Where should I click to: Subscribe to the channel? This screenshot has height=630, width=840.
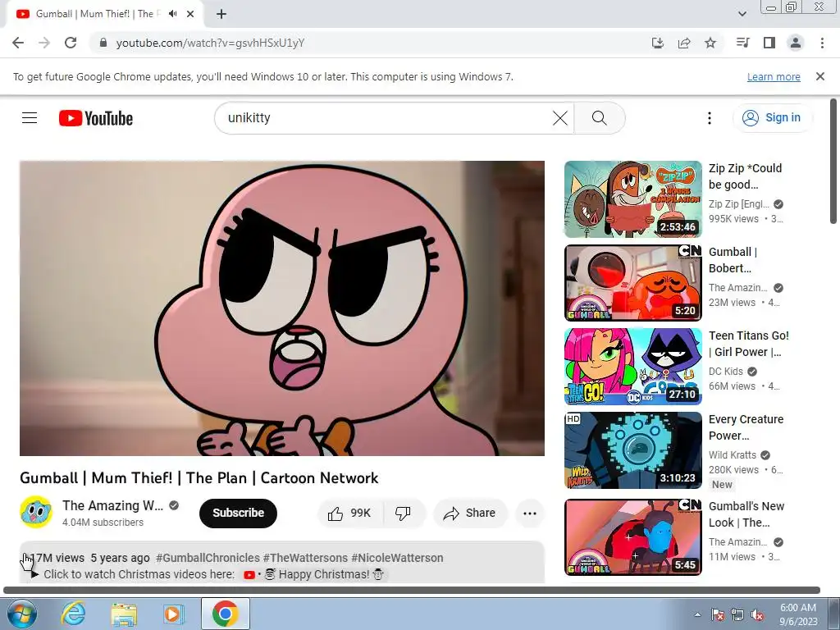click(x=238, y=514)
